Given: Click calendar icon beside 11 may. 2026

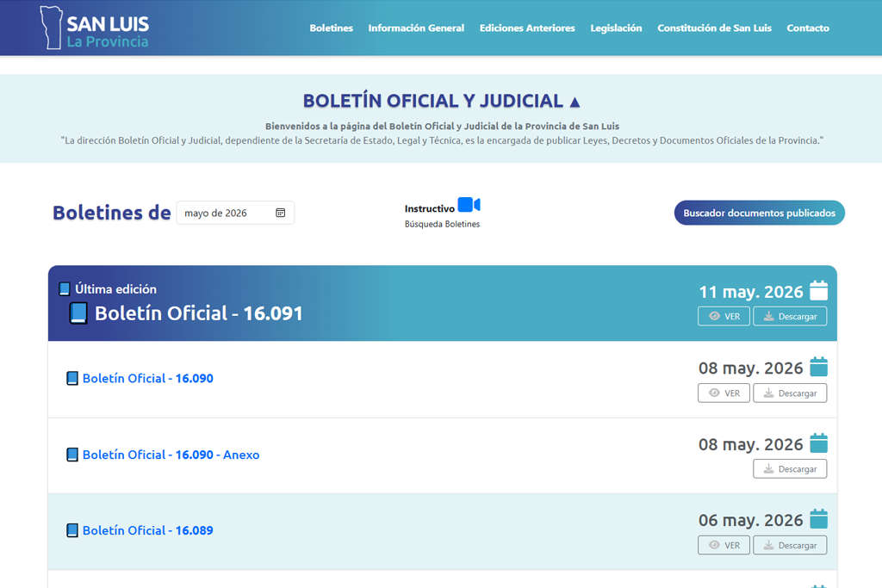Looking at the screenshot, I should 818,291.
